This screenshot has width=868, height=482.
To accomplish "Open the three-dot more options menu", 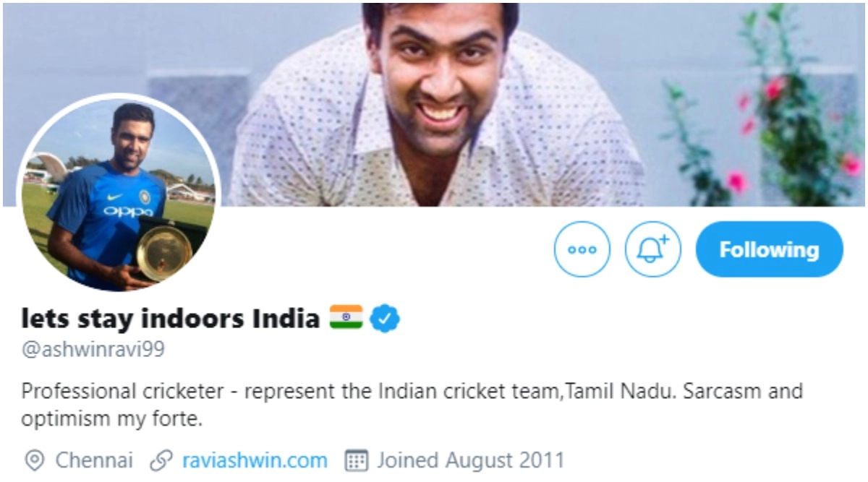I will pyautogui.click(x=582, y=249).
